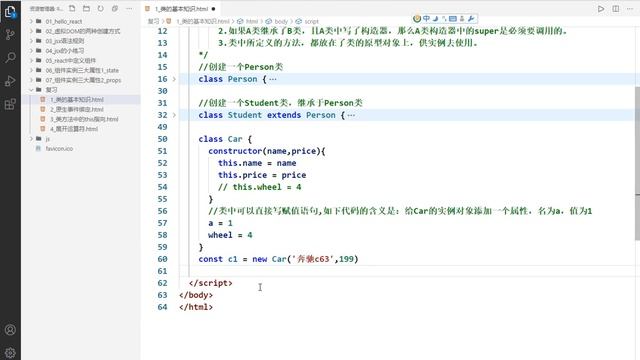Open the Manage gear icon

(x=10, y=353)
